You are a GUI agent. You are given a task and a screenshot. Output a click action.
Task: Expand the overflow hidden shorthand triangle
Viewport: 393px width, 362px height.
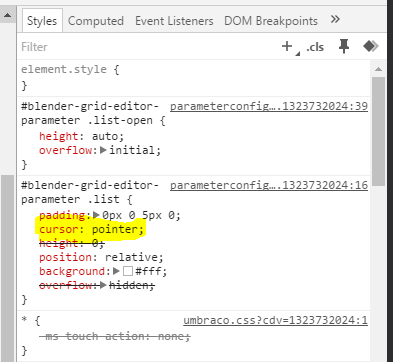coord(103,285)
